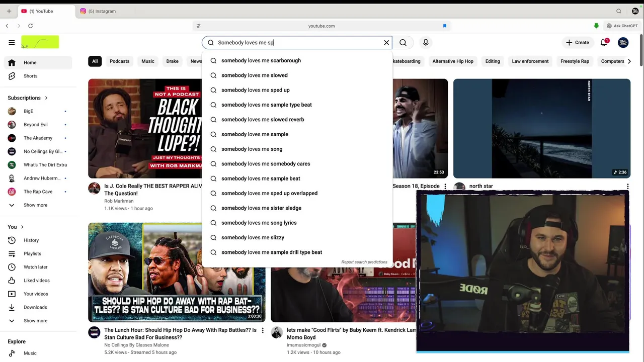Open a new tab with the plus icon
Image resolution: width=644 pixels, height=362 pixels.
pos(9,11)
